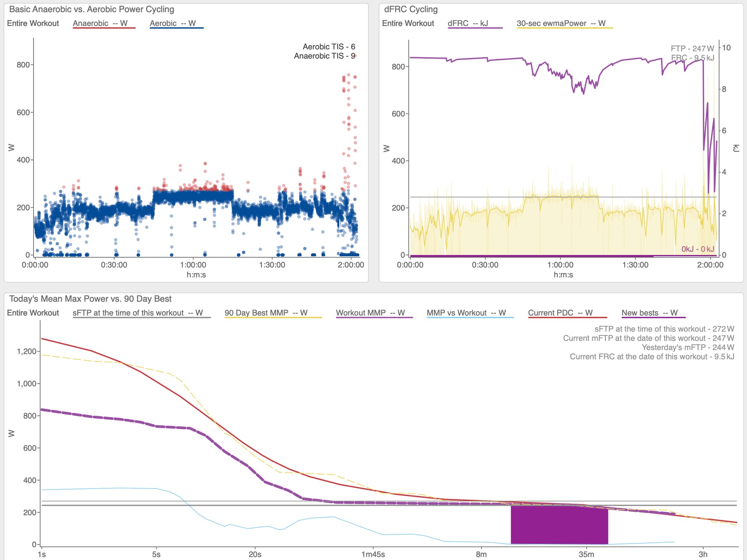Click the Anaerobic TIS - 9 annotation
Viewport: 747px width, 560px height.
tap(324, 56)
